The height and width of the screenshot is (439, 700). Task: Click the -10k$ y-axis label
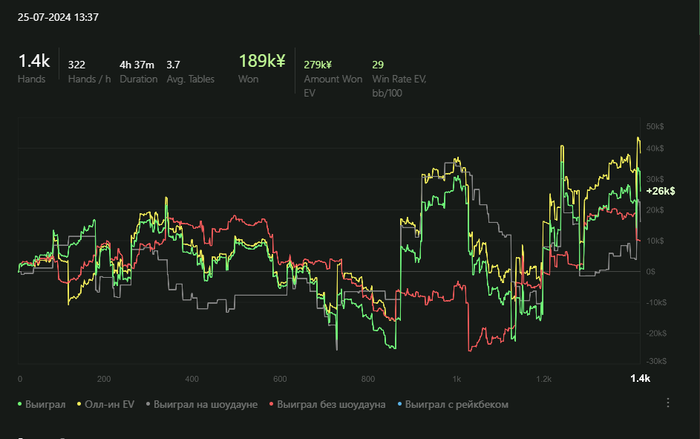click(x=656, y=302)
